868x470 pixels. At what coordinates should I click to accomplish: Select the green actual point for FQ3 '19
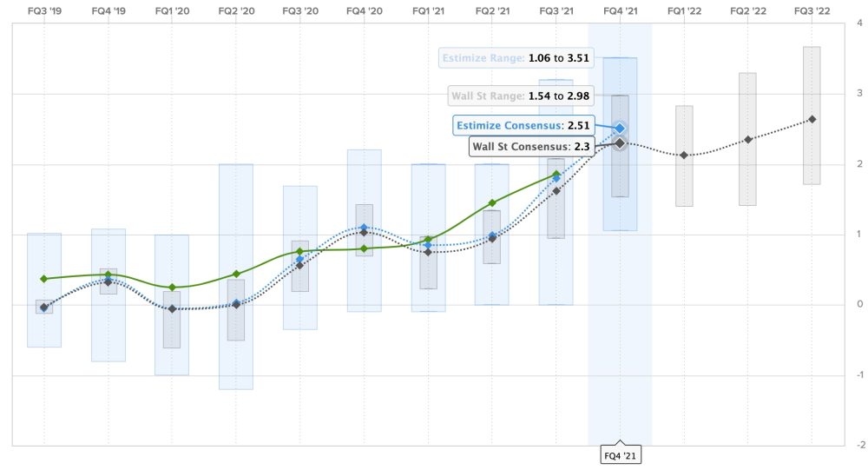point(44,278)
